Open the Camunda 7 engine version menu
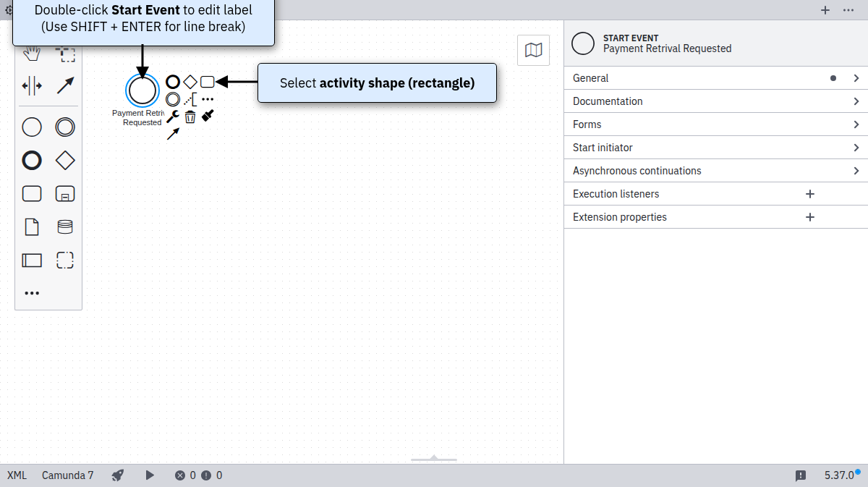The width and height of the screenshot is (868, 487). (67, 475)
